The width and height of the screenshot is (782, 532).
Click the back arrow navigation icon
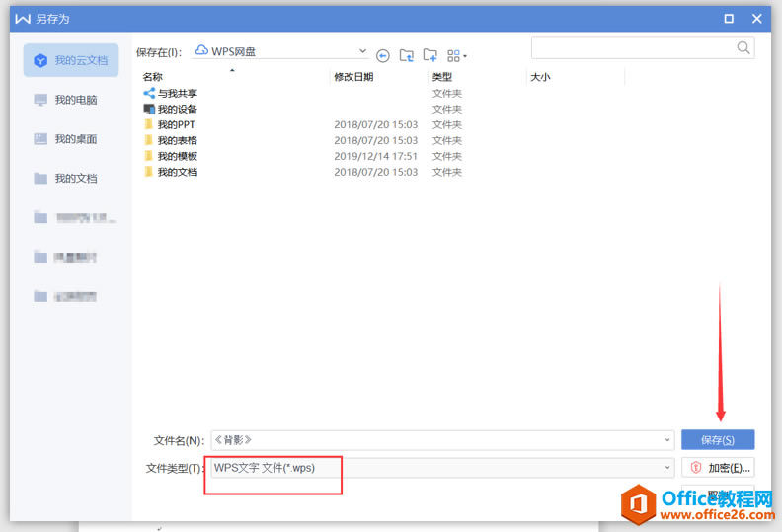383,56
